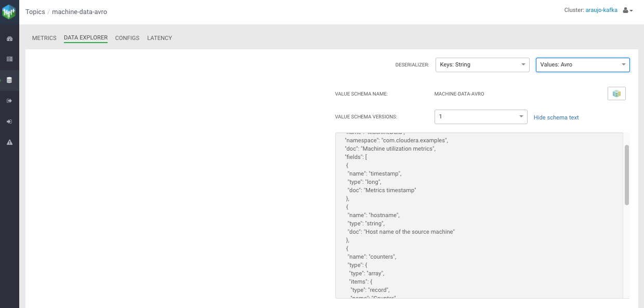Switch to the CONFIGS tab
This screenshot has height=308, width=644.
[x=127, y=38]
